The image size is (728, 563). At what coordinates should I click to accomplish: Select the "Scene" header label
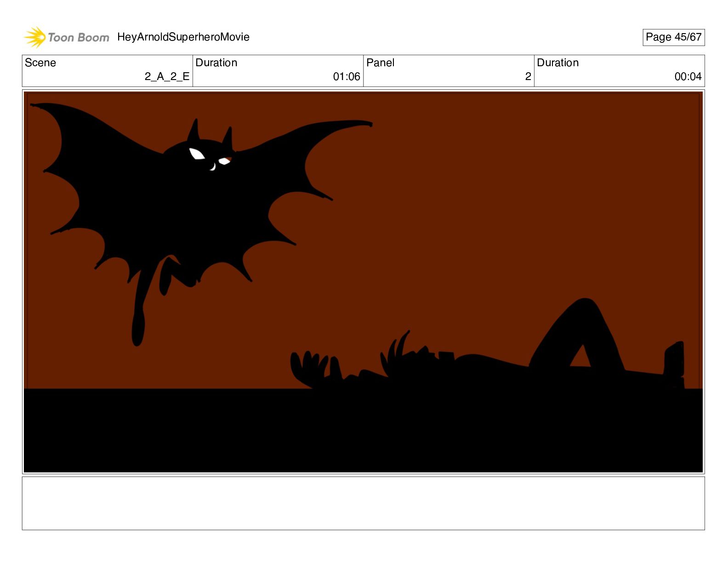[40, 63]
